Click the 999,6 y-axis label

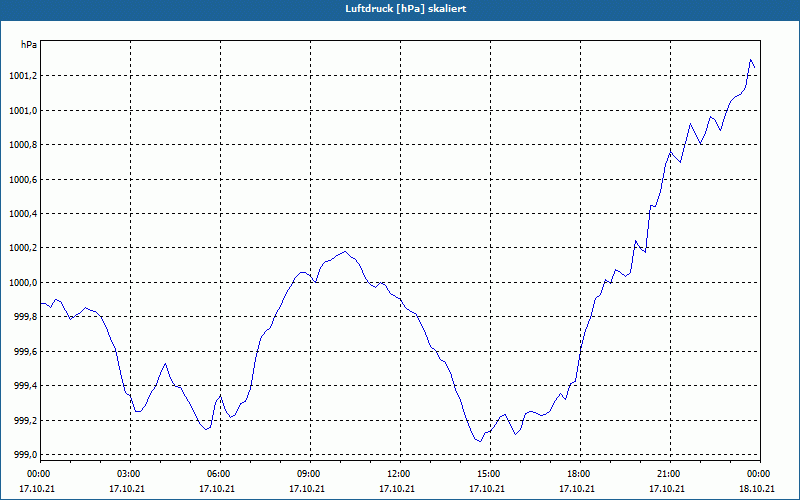(24, 352)
